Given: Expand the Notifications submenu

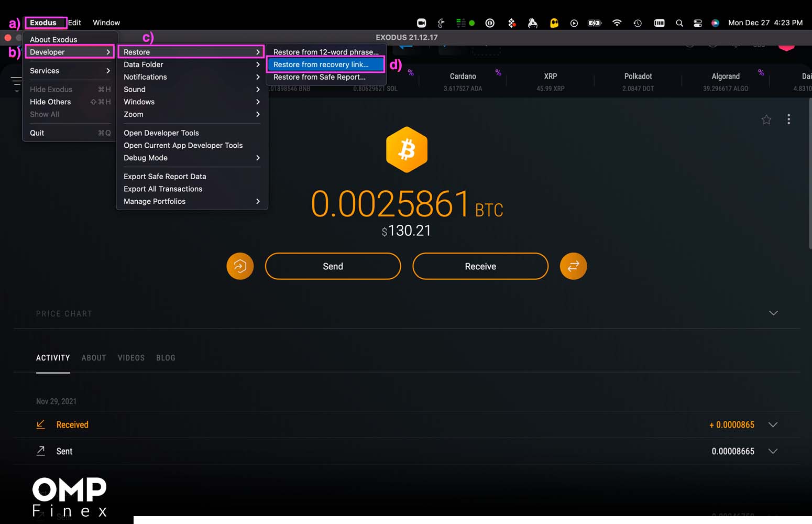Looking at the screenshot, I should click(x=191, y=77).
